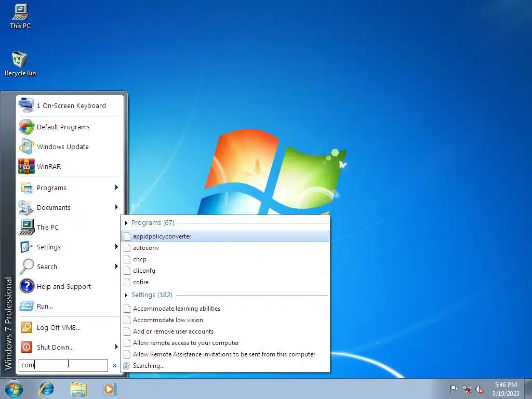This screenshot has width=532, height=399.
Task: Open Help and Support
Action: pos(69,286)
